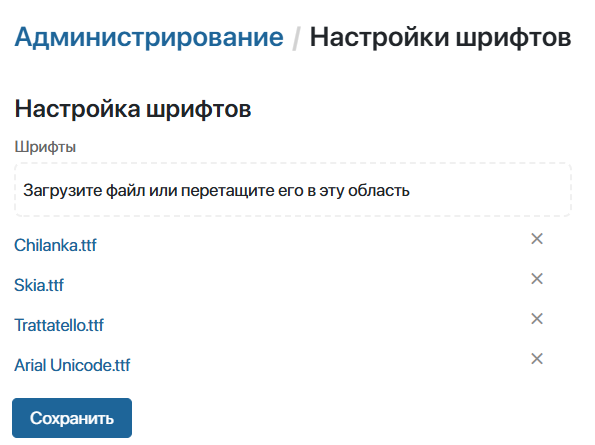Screen dimensions: 595x445
Task: Click the Шрифты field label
Action: point(45,147)
